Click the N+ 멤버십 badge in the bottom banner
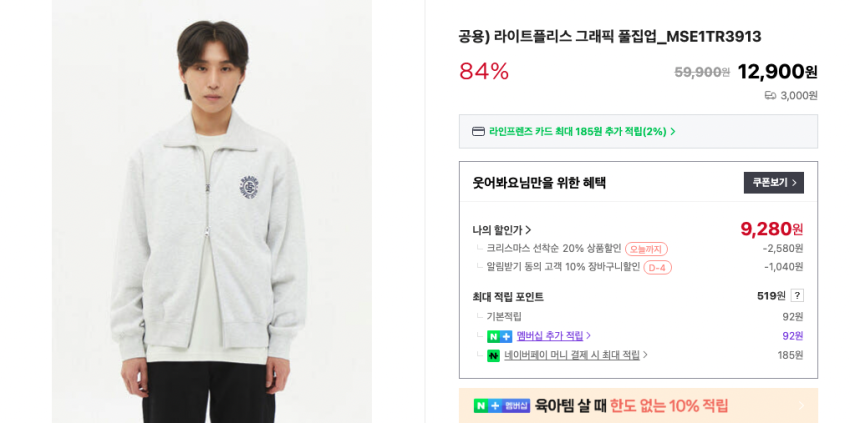Viewport: 850px width, 423px height. click(x=502, y=405)
